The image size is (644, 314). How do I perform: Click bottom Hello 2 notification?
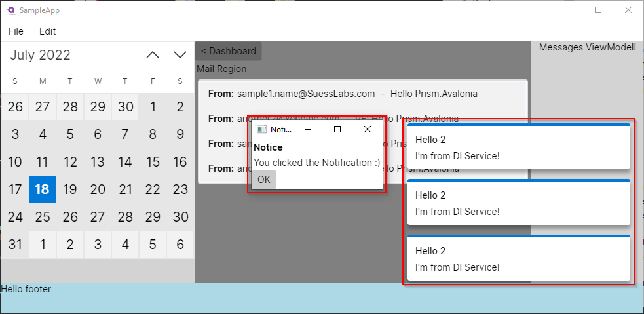click(519, 258)
